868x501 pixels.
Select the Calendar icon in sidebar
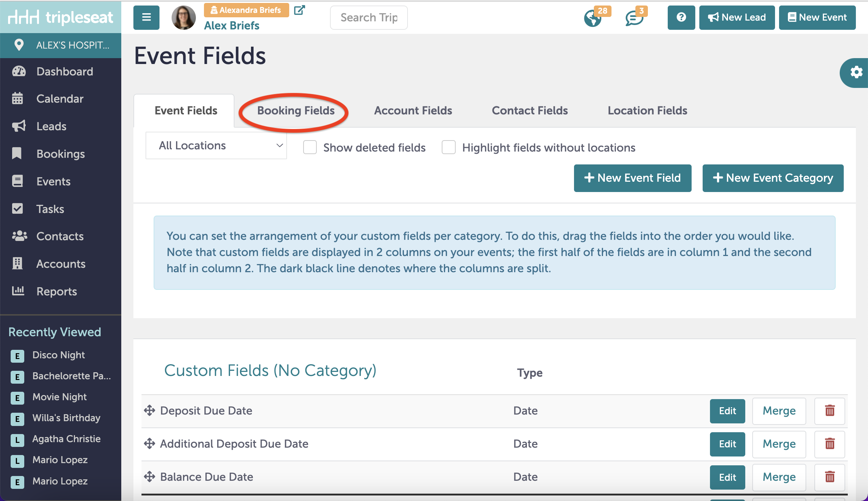coord(18,98)
